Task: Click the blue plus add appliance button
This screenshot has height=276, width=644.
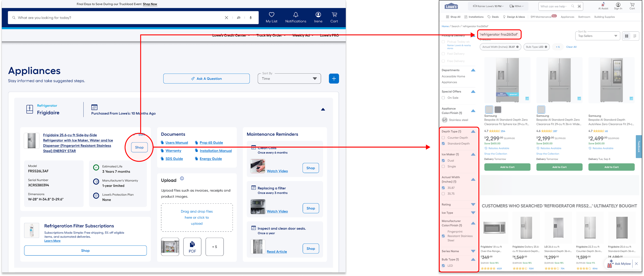Action: coord(334,79)
